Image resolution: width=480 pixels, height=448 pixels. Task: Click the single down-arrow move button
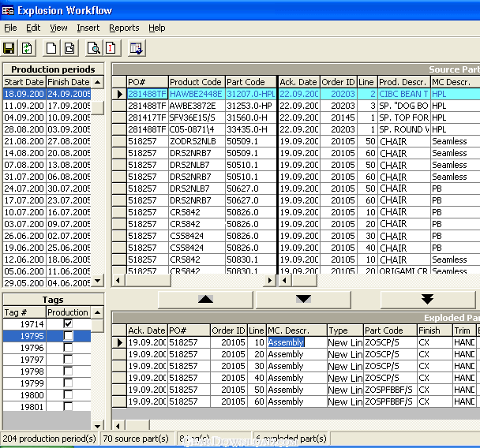click(303, 300)
